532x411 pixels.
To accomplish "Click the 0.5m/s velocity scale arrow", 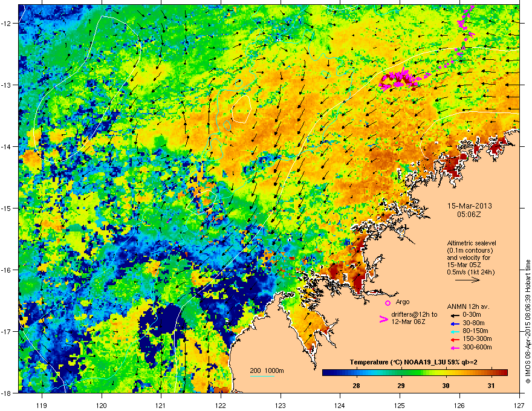I will click(467, 280).
